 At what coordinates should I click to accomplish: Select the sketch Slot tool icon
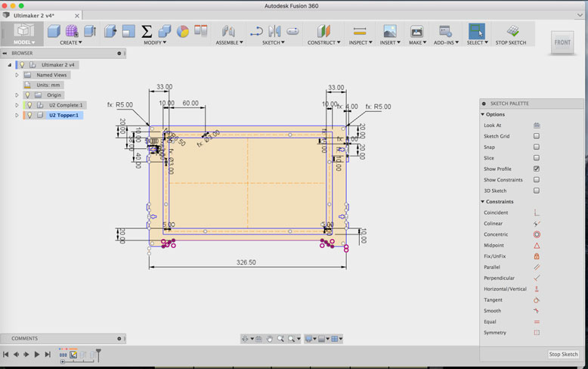point(293,31)
